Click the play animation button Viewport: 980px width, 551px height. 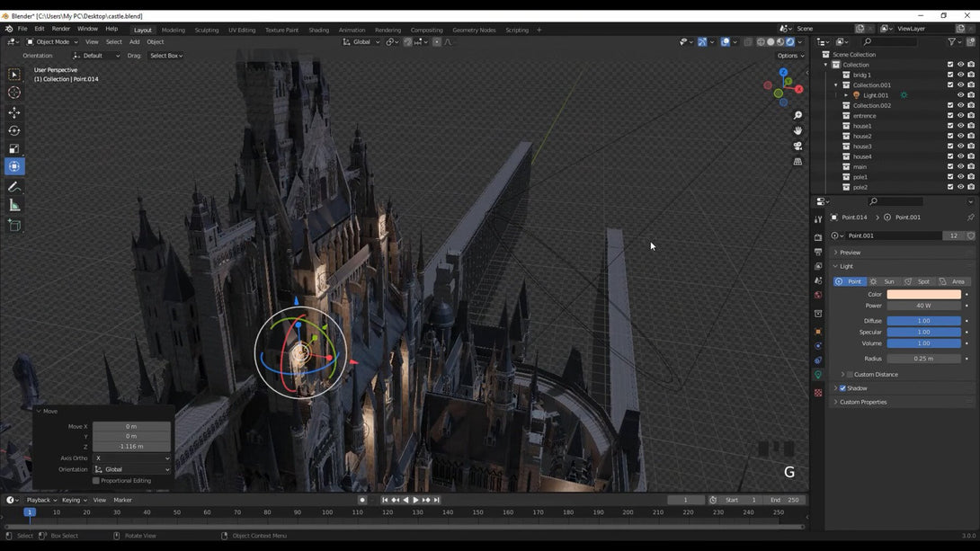click(x=415, y=500)
